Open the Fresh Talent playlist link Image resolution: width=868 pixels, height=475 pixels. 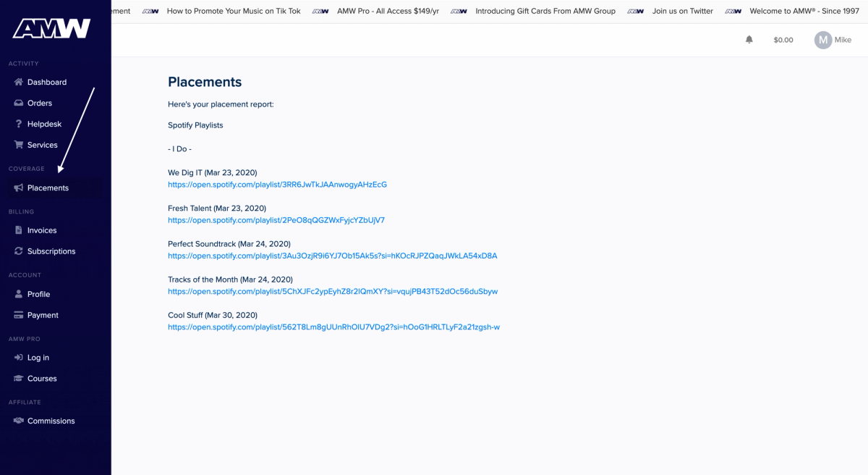tap(276, 220)
